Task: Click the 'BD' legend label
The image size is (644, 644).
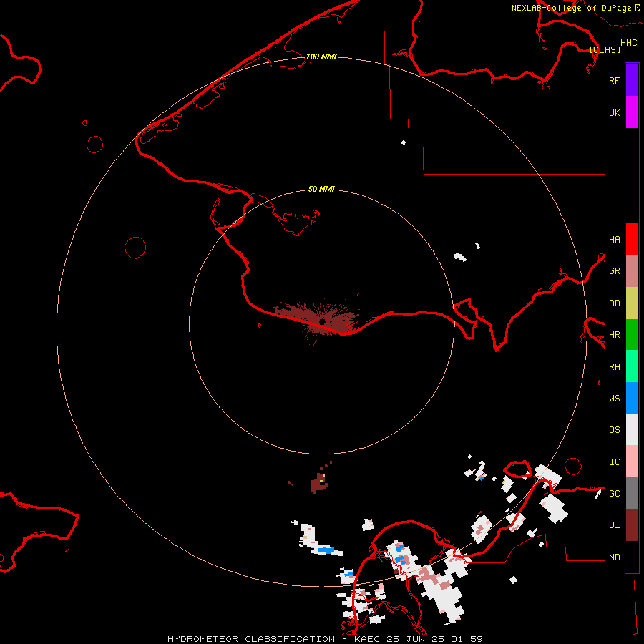Action: click(x=615, y=303)
